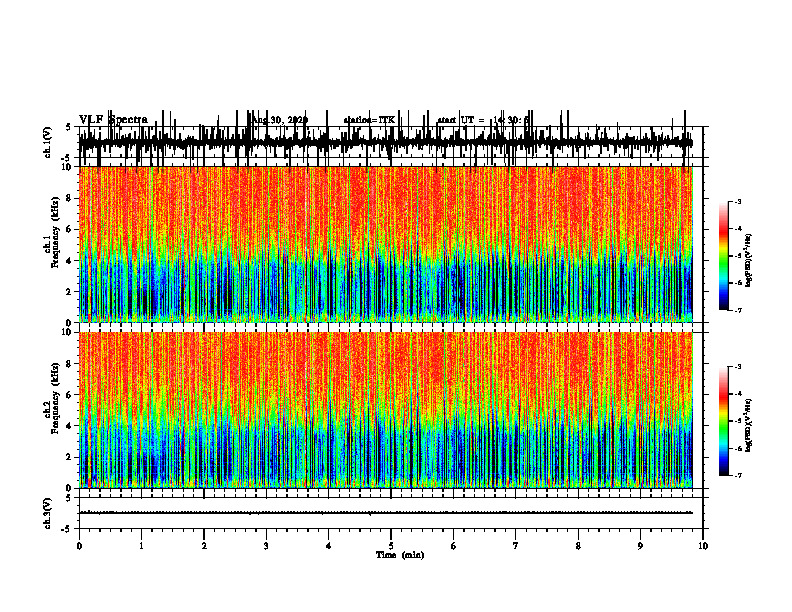The height and width of the screenshot is (612, 792).
Task: Click the "-4" label on ch.2 colorbar
Action: [x=738, y=394]
